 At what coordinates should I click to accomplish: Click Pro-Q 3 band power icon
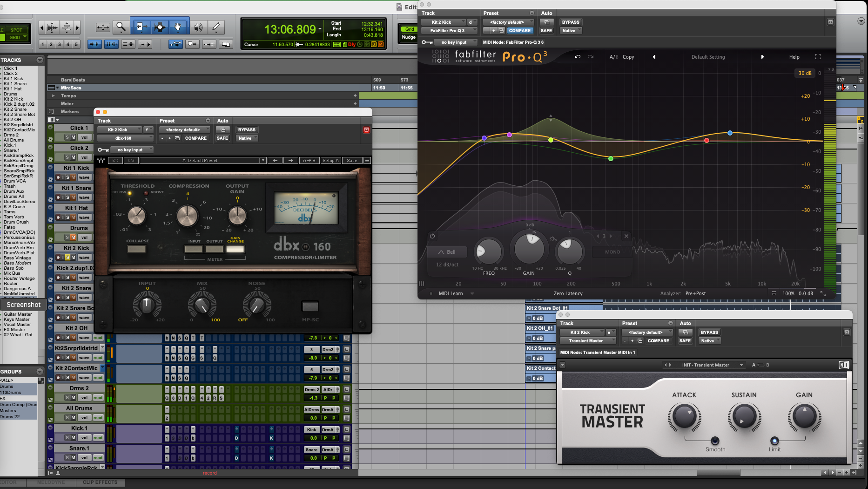[x=432, y=236]
